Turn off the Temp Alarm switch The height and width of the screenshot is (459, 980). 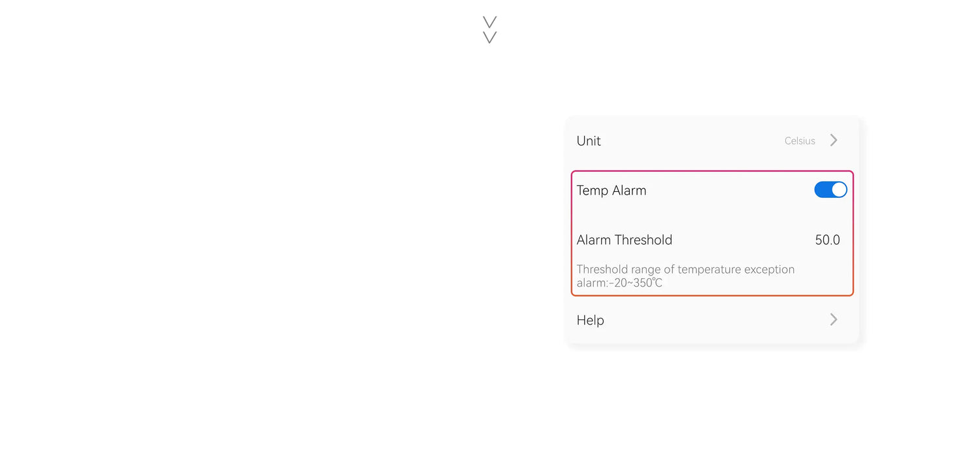click(830, 190)
